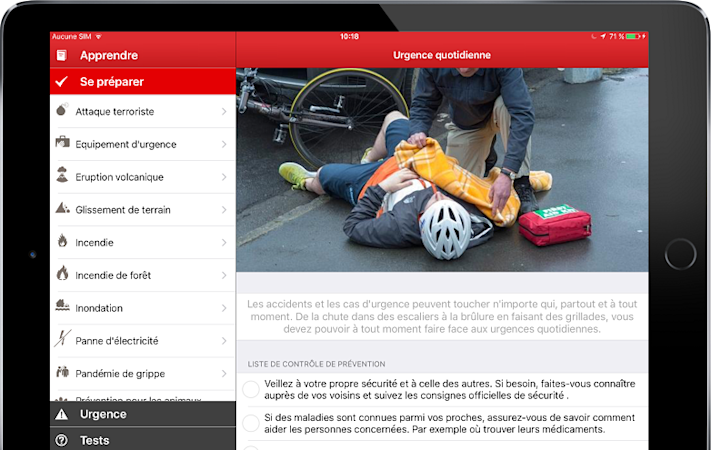This screenshot has height=450, width=711.
Task: Expand Panne d'électricité chevron
Action: (224, 341)
